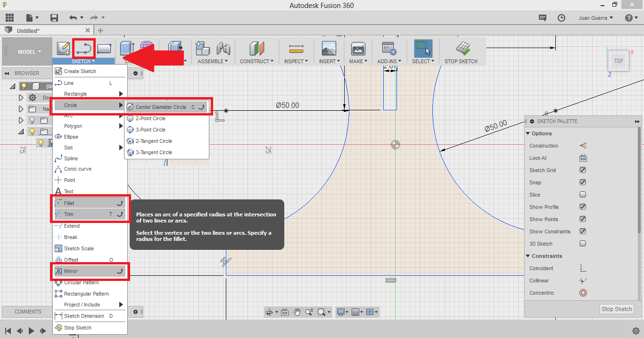Toggle the Show Points checkbox
644x338 pixels.
(583, 219)
